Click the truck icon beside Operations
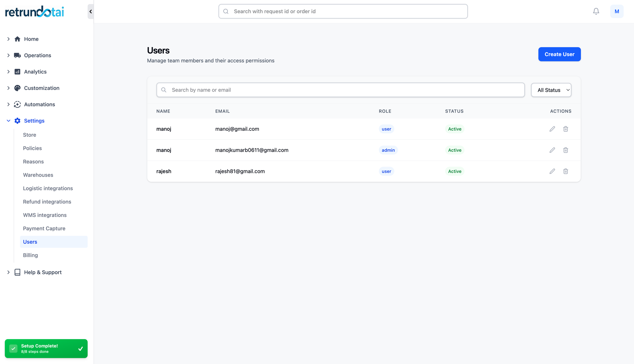Image resolution: width=634 pixels, height=364 pixels. click(17, 55)
